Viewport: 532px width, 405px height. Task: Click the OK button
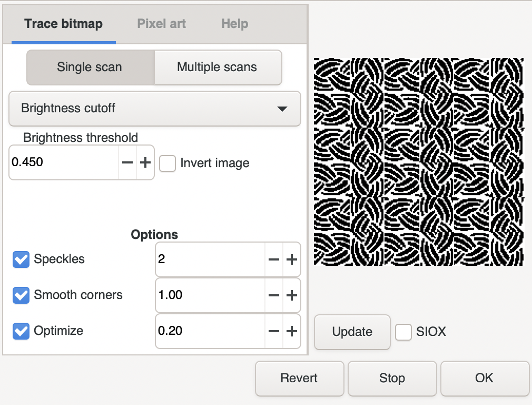coord(484,378)
